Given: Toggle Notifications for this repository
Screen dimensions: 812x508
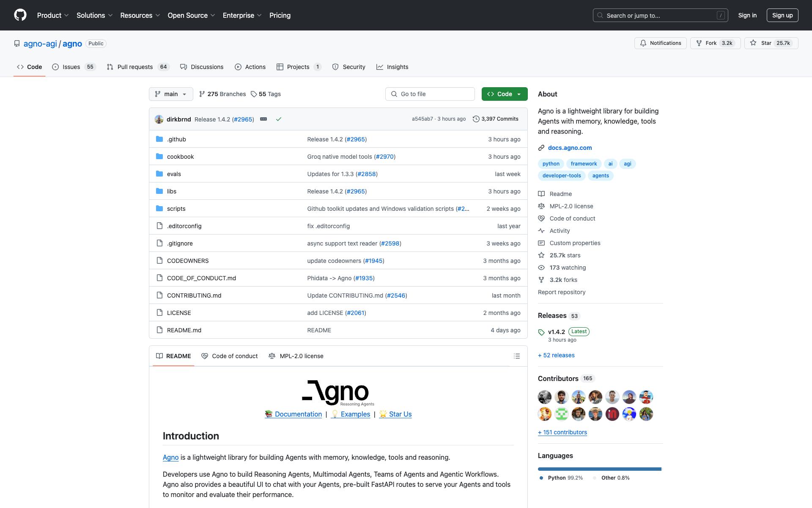Looking at the screenshot, I should click(660, 43).
